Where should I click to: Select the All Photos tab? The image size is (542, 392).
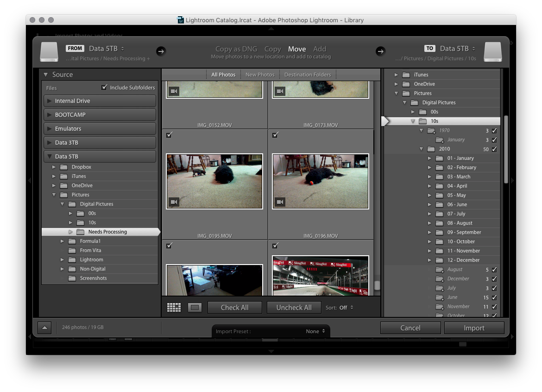click(223, 75)
